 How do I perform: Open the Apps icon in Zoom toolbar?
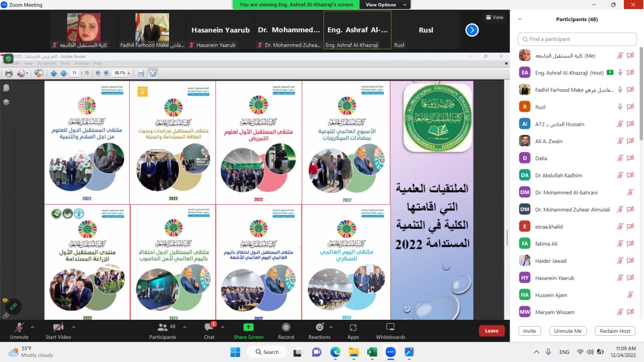click(353, 327)
